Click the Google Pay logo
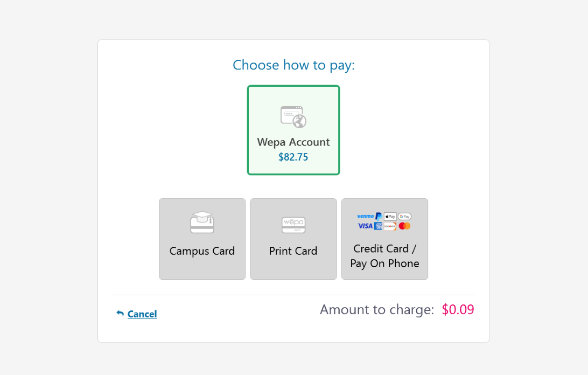 point(404,217)
